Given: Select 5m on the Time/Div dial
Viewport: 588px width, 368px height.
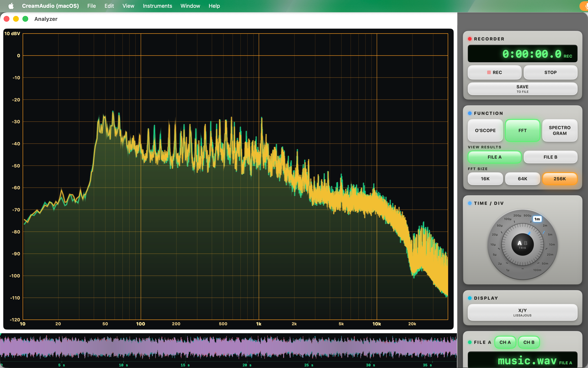Looking at the screenshot, I should (x=550, y=235).
